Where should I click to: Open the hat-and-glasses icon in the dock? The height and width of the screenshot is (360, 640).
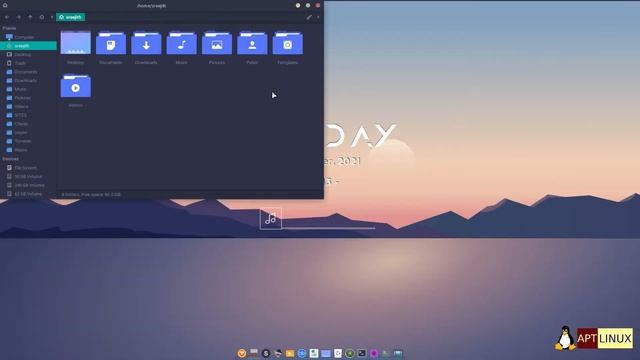pos(278,353)
